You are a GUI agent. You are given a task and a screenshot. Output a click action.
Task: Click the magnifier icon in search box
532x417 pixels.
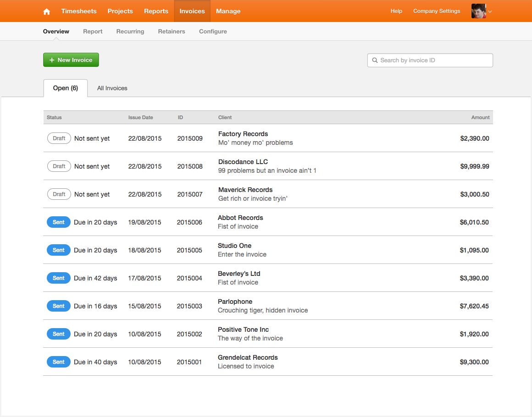[x=375, y=60]
